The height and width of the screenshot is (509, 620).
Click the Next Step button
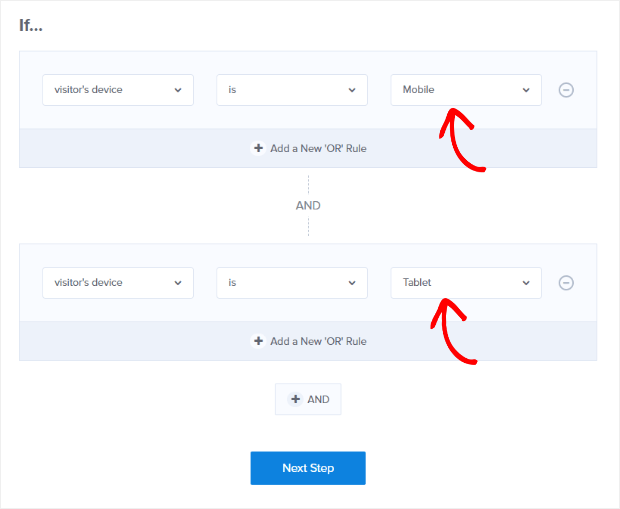[308, 468]
